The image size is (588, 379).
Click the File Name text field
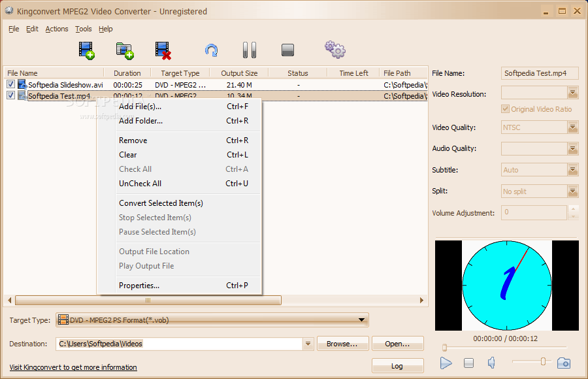(540, 74)
